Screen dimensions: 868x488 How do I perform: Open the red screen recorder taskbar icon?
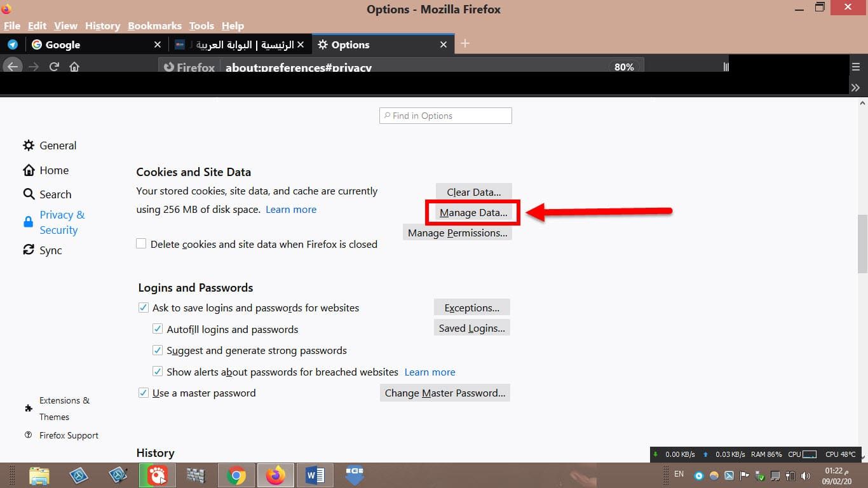(x=158, y=475)
